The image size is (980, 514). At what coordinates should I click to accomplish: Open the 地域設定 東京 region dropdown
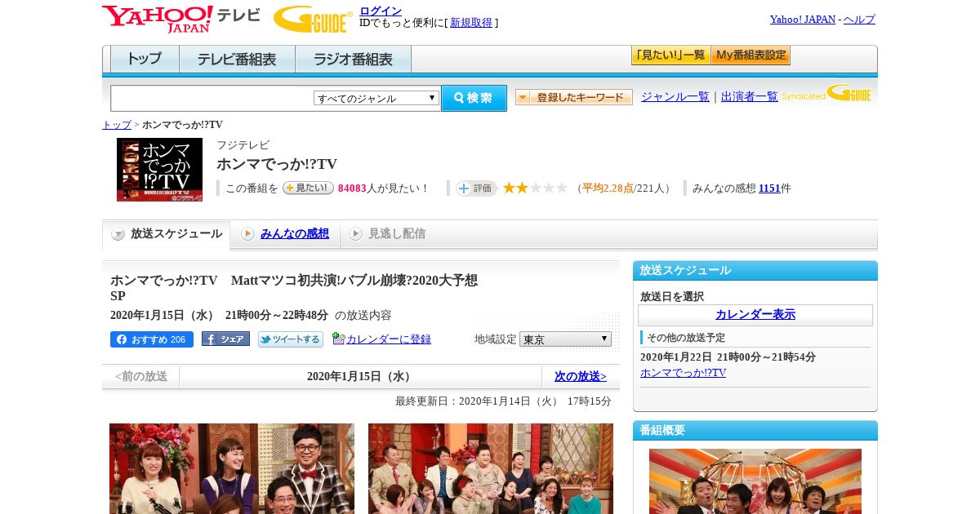(x=565, y=339)
